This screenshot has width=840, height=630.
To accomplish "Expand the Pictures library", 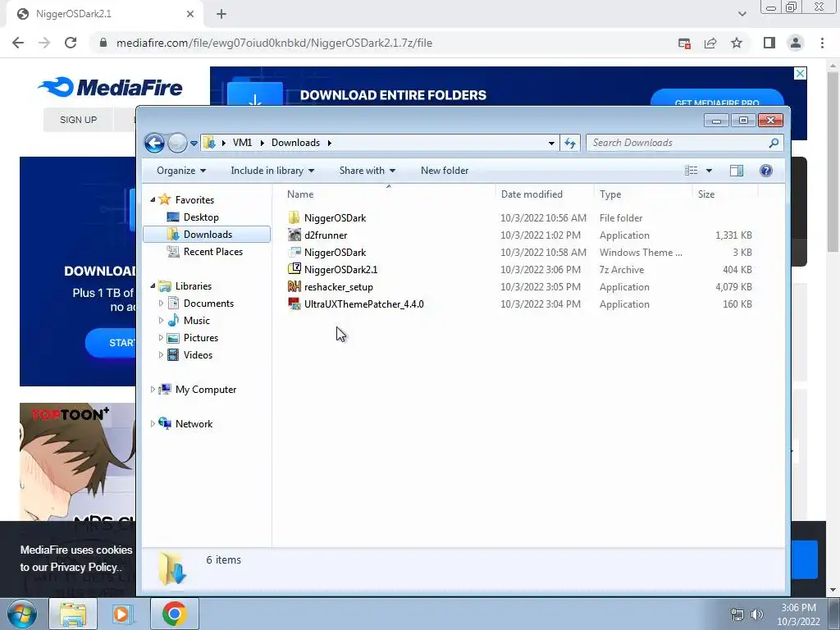I will coord(161,337).
